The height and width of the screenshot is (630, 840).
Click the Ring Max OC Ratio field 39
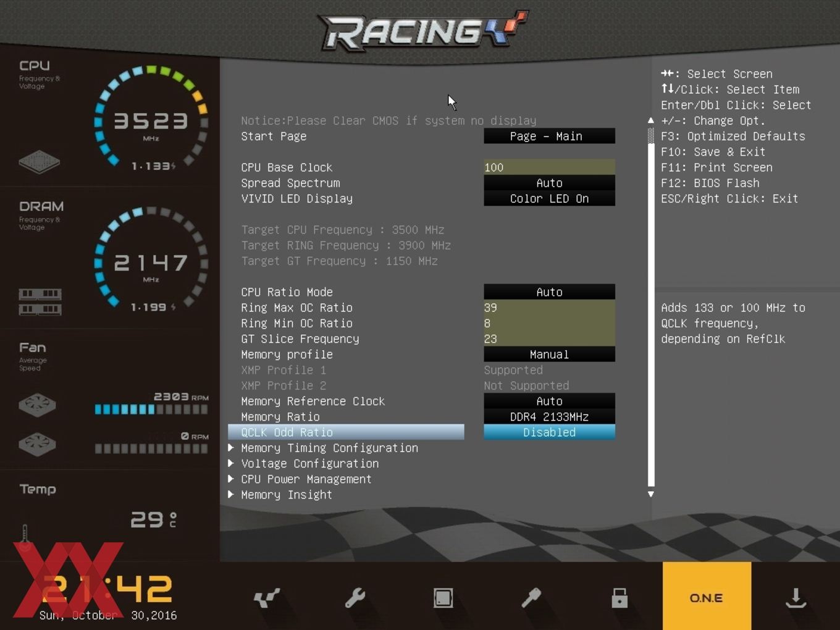pos(549,308)
